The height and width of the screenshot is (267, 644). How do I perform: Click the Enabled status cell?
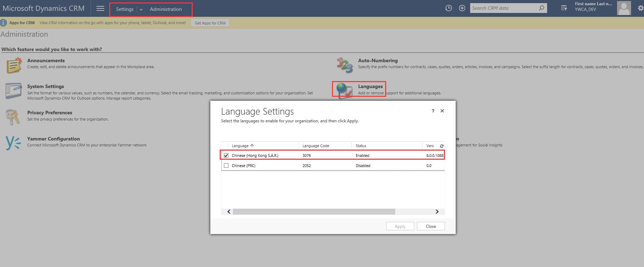pyautogui.click(x=362, y=156)
